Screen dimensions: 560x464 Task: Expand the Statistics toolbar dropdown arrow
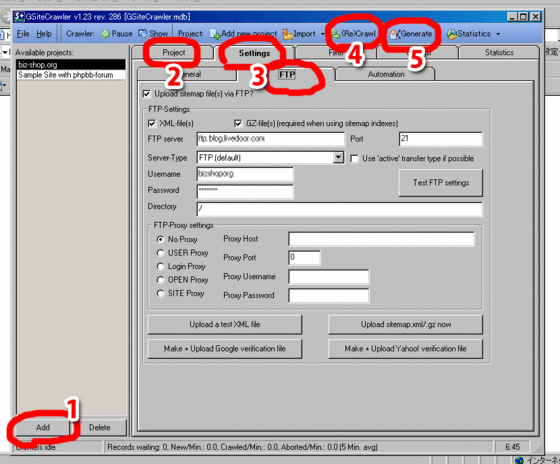[498, 34]
